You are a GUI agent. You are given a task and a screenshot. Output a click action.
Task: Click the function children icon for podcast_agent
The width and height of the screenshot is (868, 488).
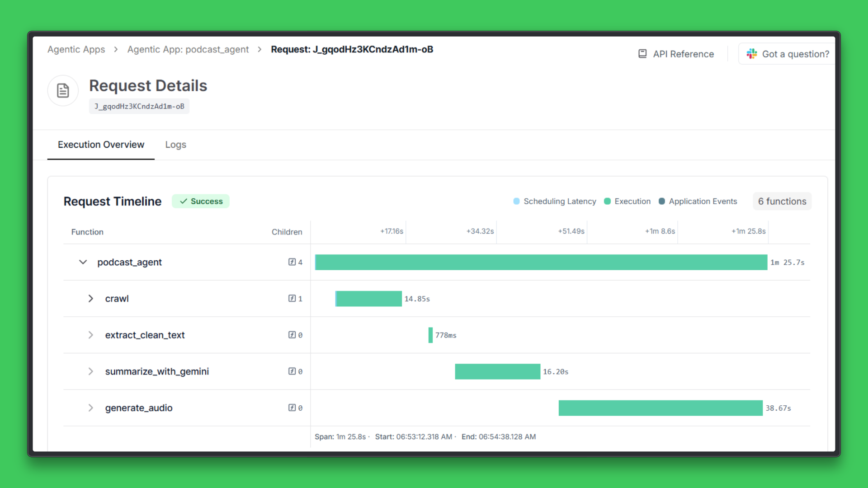click(292, 262)
